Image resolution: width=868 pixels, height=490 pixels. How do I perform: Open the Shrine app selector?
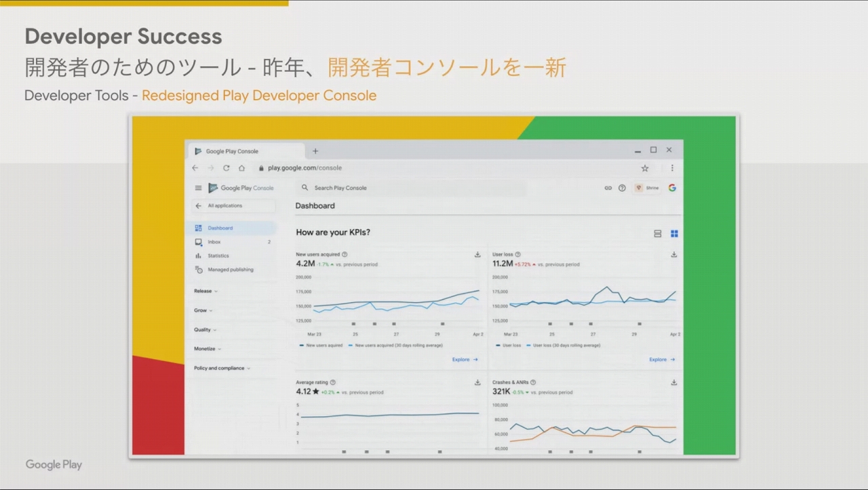pos(647,188)
